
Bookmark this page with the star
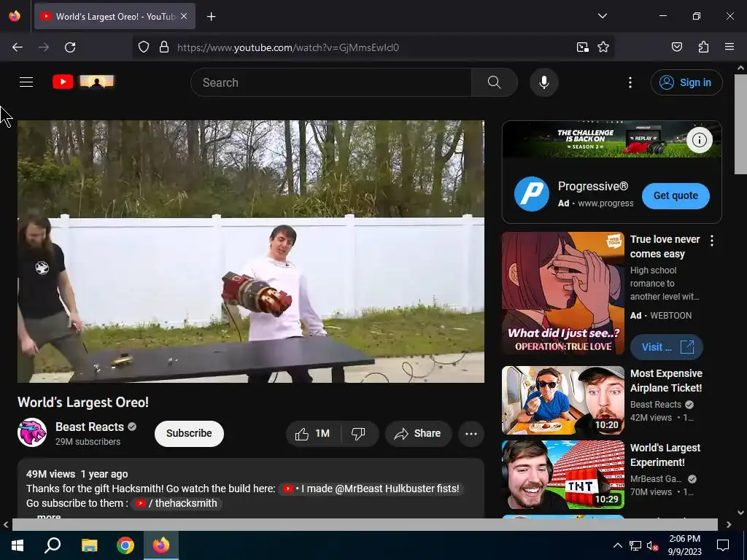[x=603, y=47]
